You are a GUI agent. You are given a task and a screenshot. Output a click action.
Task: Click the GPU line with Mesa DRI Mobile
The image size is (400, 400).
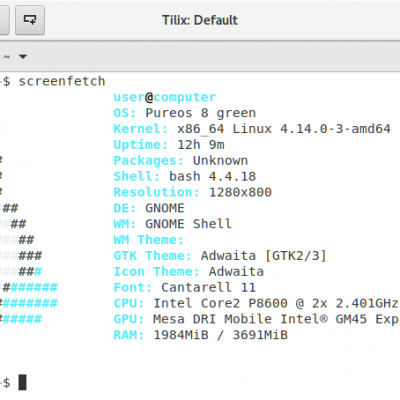pos(256,319)
